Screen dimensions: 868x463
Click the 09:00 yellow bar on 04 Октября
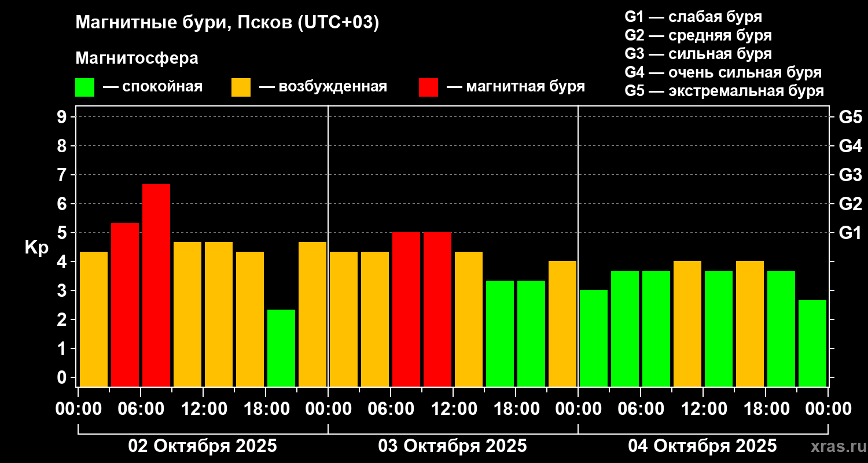pyautogui.click(x=687, y=324)
